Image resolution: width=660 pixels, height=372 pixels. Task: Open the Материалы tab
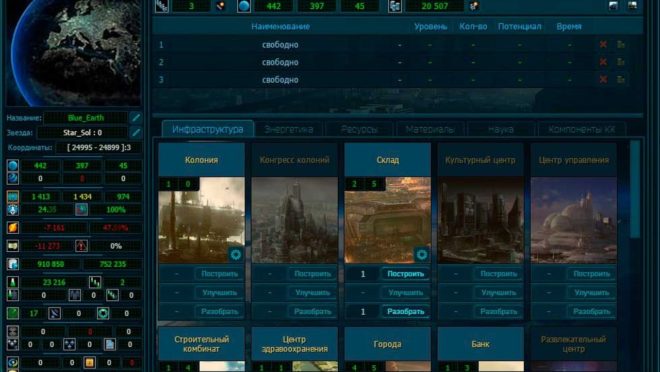point(430,129)
